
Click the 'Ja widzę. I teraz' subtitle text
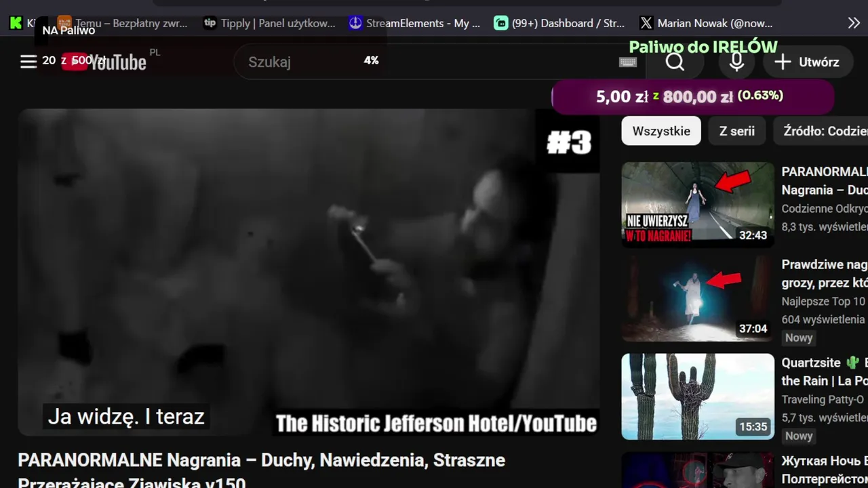point(126,416)
